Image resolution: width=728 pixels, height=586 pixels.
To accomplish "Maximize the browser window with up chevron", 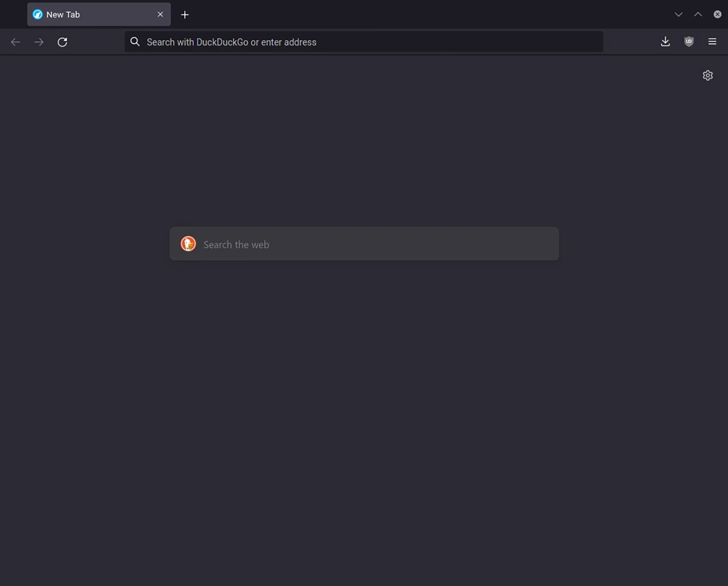I will click(698, 15).
